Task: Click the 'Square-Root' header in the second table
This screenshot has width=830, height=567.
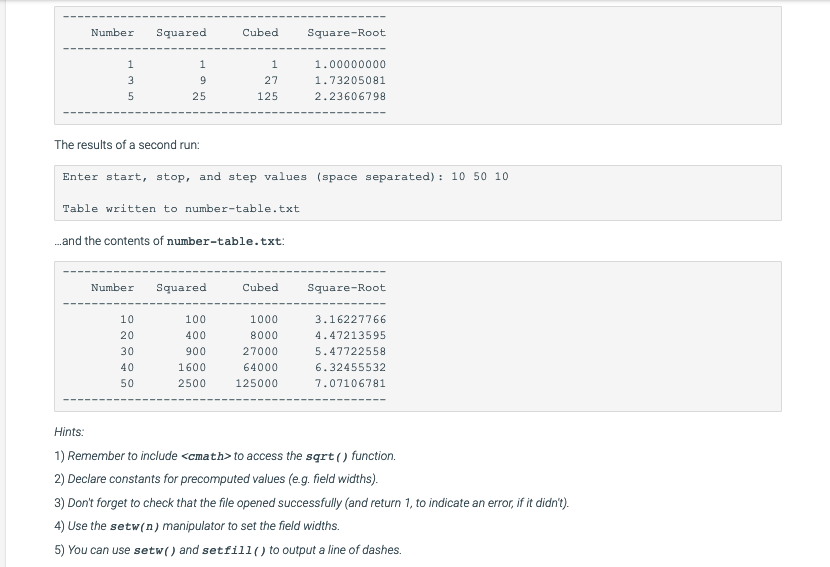Action: [347, 288]
